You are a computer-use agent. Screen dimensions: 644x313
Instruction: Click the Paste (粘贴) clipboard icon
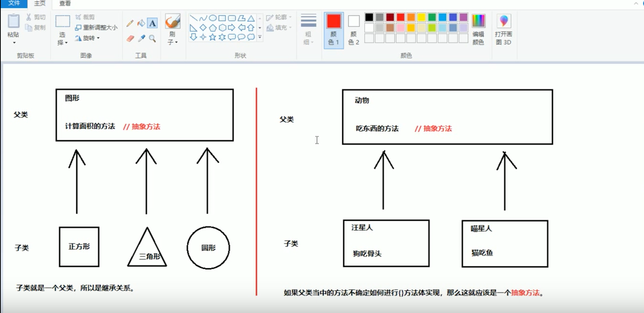[x=13, y=21]
